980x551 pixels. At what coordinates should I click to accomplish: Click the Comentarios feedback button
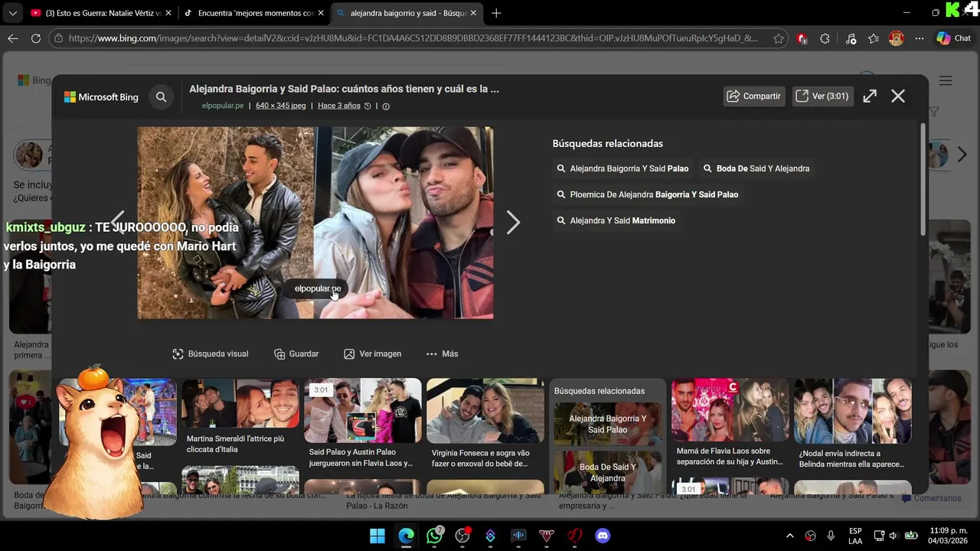click(932, 498)
